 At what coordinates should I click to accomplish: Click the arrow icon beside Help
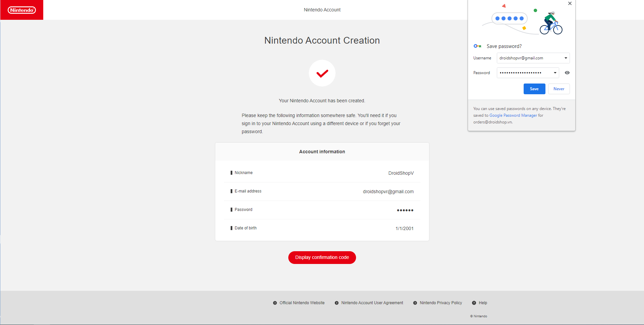pyautogui.click(x=474, y=303)
